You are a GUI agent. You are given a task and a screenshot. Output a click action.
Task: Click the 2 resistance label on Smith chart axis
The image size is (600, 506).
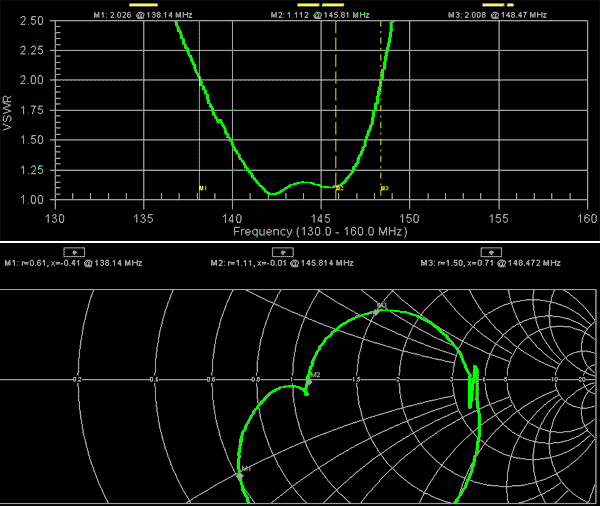398,379
